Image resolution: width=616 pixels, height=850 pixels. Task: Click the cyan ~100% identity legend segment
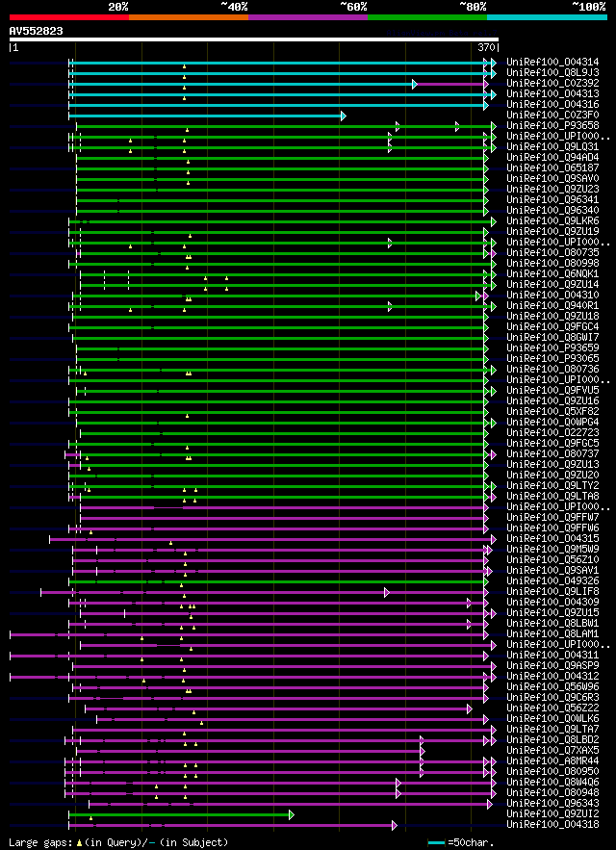547,17
